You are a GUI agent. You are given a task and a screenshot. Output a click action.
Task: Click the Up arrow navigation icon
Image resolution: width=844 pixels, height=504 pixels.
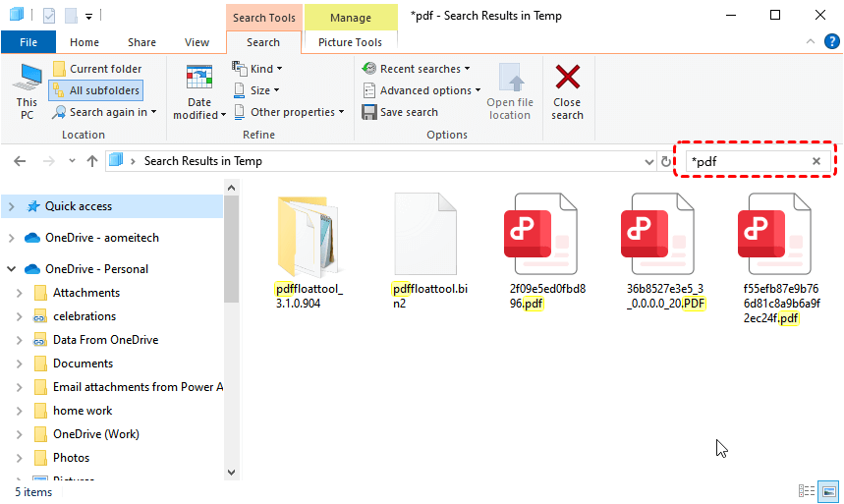(92, 161)
